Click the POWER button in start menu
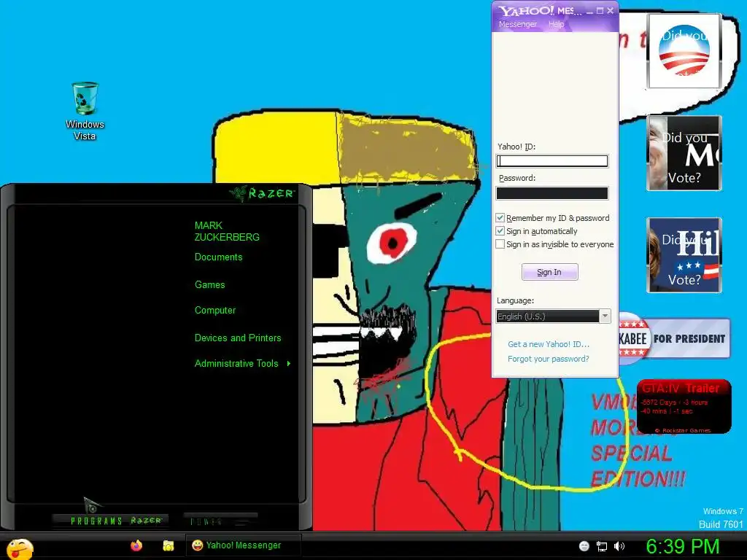 (x=220, y=521)
